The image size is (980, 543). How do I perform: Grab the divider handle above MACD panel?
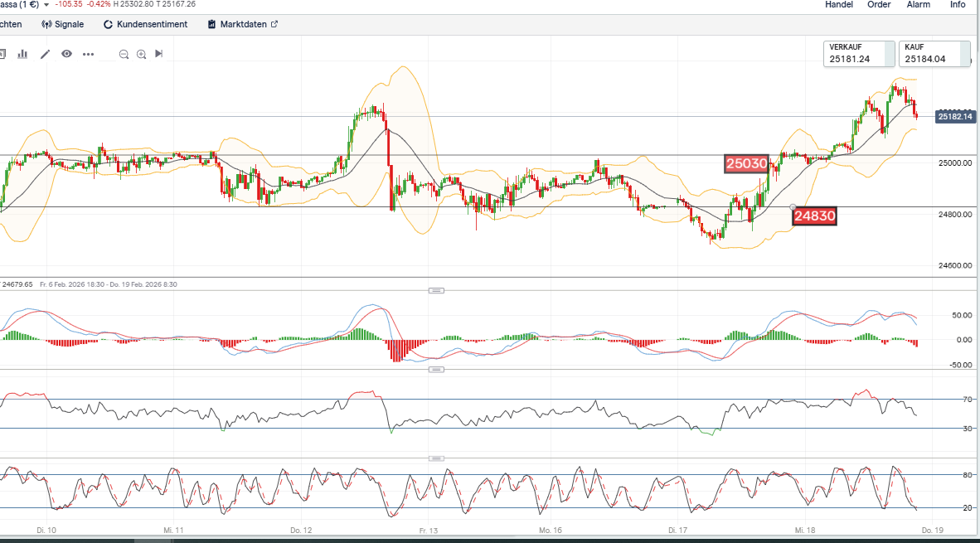pyautogui.click(x=437, y=290)
